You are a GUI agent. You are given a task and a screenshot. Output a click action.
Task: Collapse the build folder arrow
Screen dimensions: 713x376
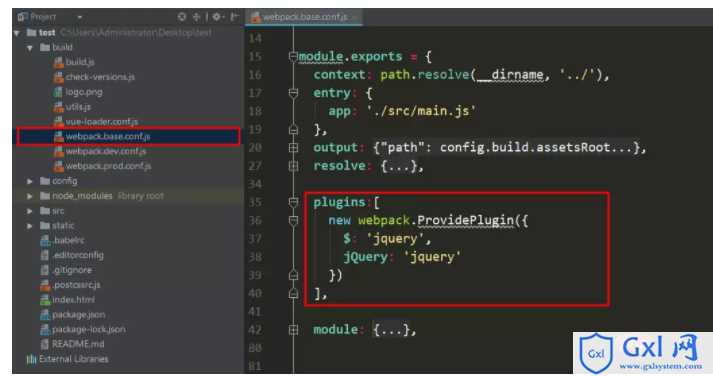[30, 47]
